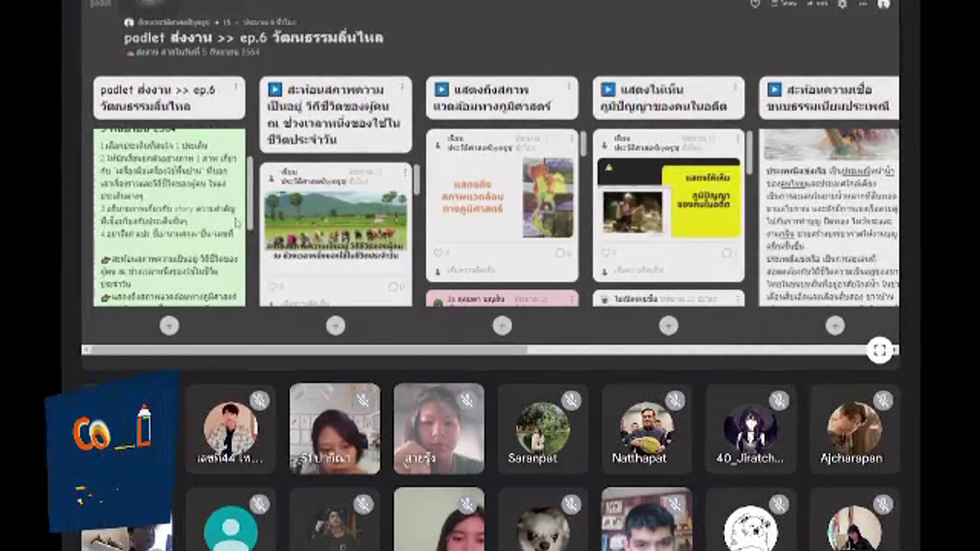The width and height of the screenshot is (980, 551).
Task: Like the orange-text geography post
Action: [x=439, y=253]
